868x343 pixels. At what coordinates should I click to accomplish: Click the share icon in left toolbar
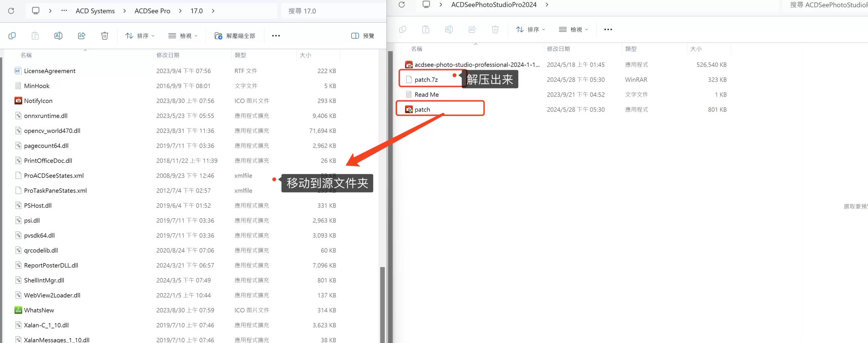pos(81,36)
